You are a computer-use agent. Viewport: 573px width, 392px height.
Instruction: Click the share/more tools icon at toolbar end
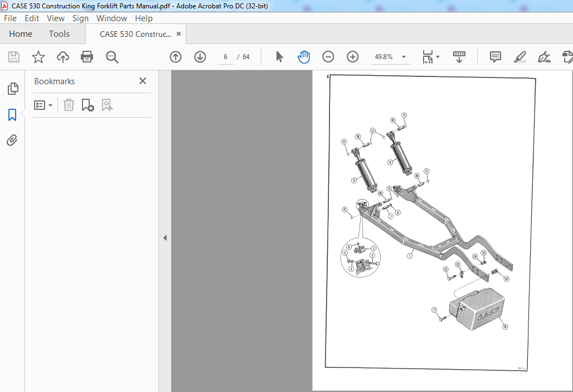(x=567, y=57)
